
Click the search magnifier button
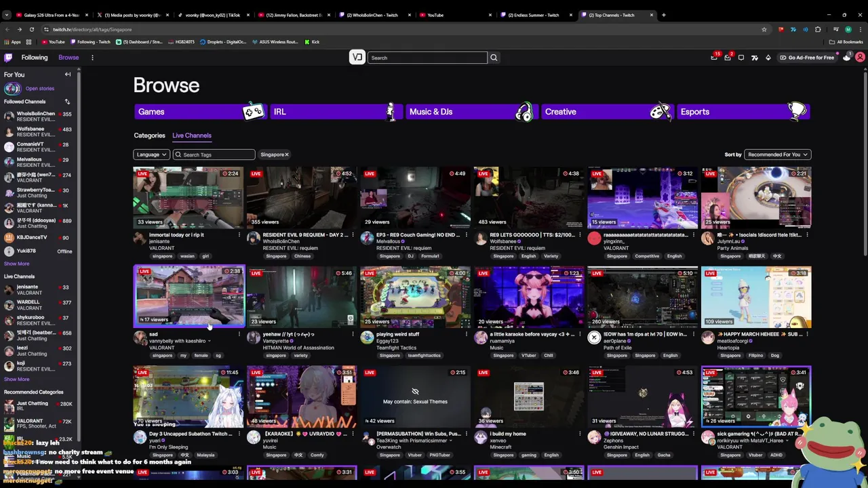point(494,58)
